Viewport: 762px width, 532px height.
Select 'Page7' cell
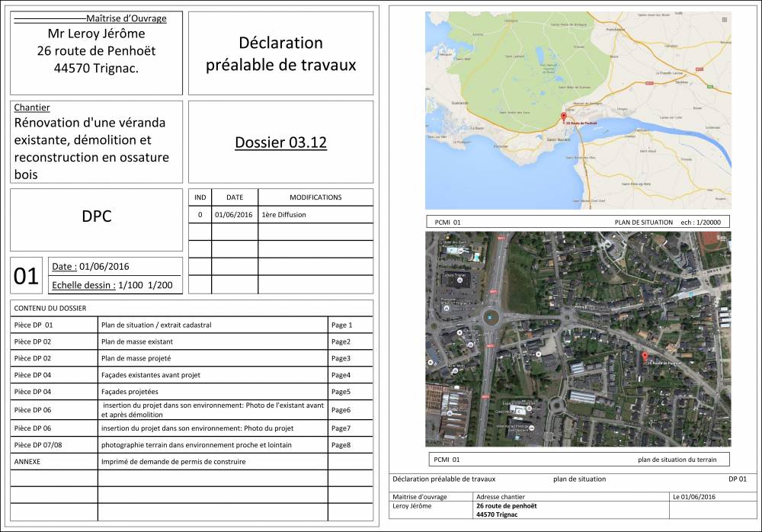pos(341,428)
